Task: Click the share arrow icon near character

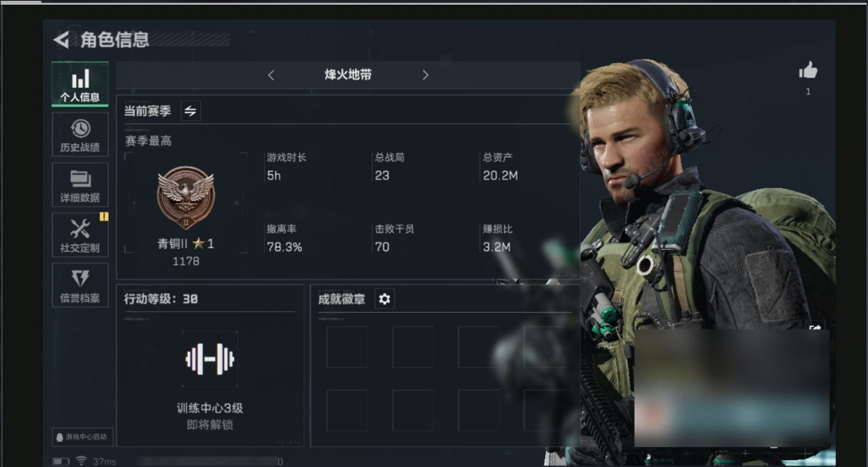Action: [816, 327]
